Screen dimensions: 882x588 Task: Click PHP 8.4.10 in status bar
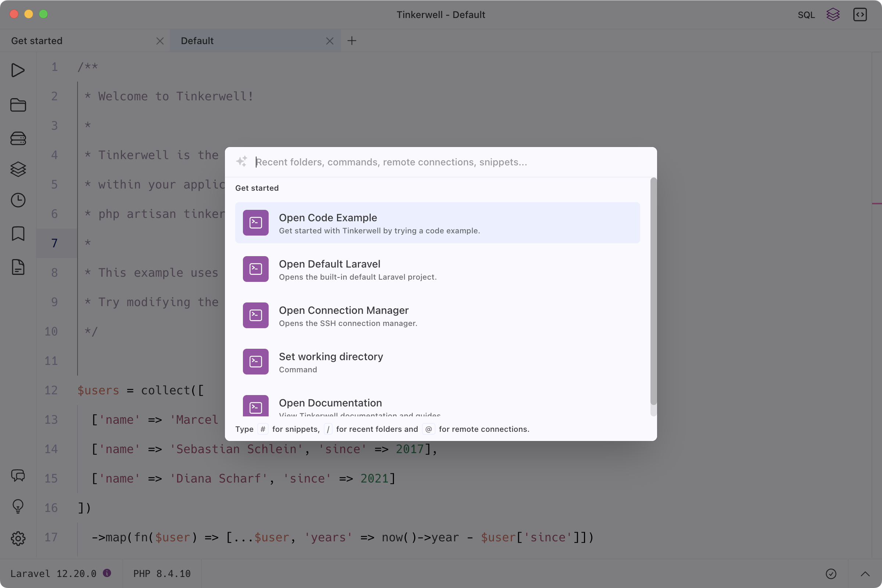click(162, 573)
